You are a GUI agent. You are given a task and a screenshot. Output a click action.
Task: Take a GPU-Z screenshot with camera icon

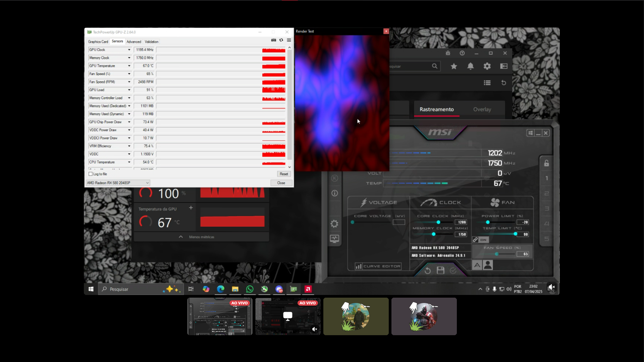pos(274,40)
